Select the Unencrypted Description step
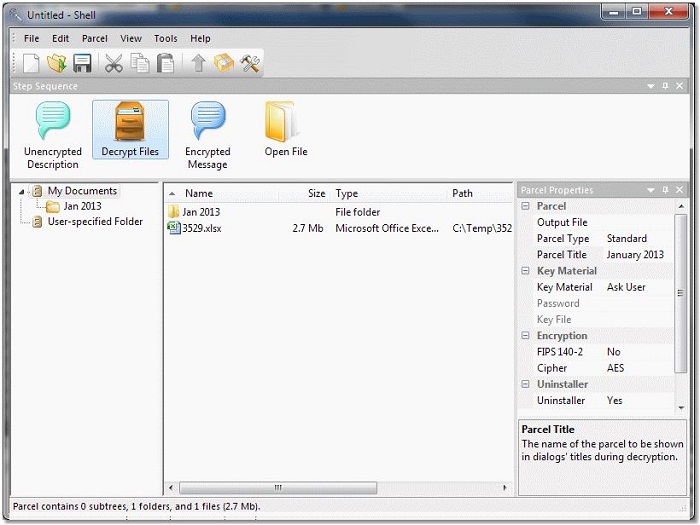 [52, 136]
